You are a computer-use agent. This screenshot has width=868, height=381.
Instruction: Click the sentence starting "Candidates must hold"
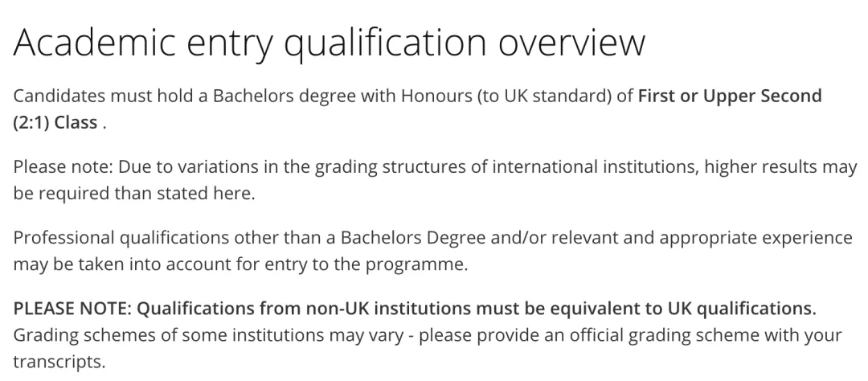(x=417, y=109)
